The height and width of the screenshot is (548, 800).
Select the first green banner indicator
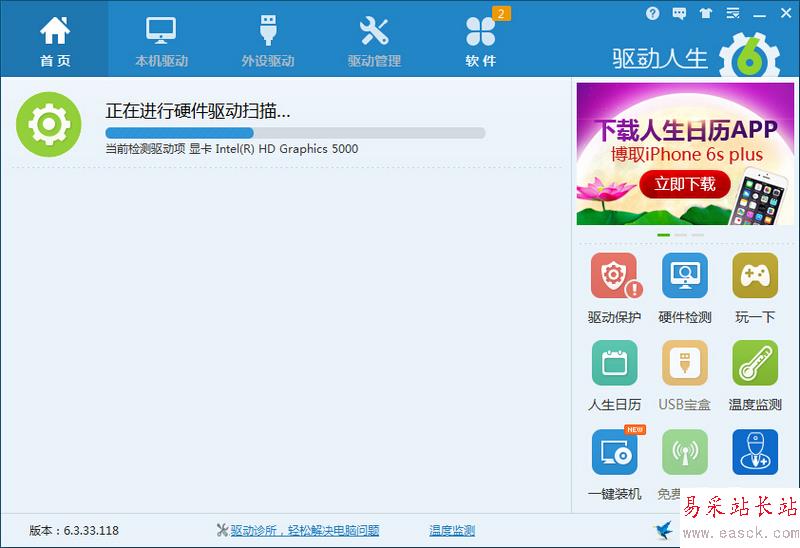[663, 235]
